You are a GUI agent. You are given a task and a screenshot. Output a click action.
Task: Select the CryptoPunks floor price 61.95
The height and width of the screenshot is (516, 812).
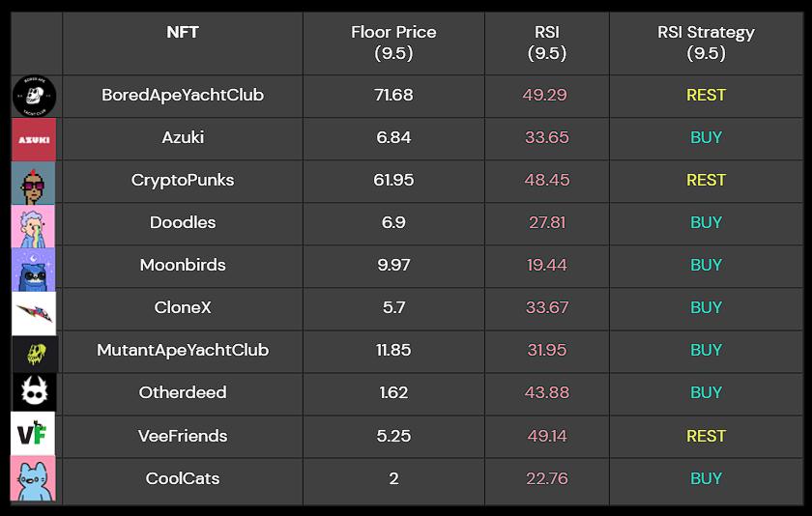393,180
